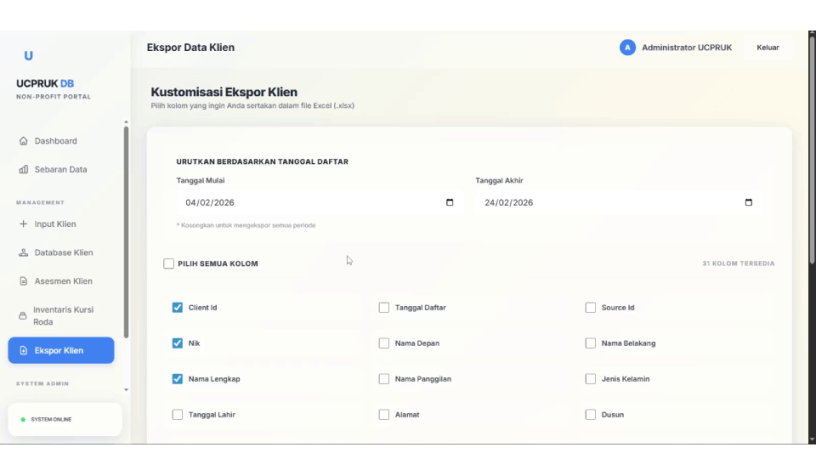816x476 pixels.
Task: Open the Tanggal Mulai calendar picker
Action: [449, 203]
